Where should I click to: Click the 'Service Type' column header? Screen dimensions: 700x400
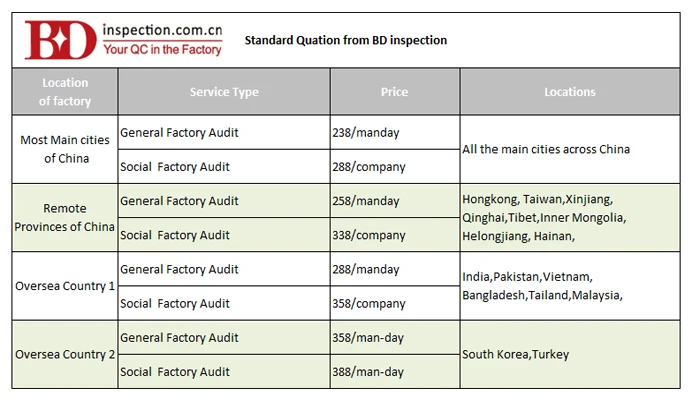(224, 92)
